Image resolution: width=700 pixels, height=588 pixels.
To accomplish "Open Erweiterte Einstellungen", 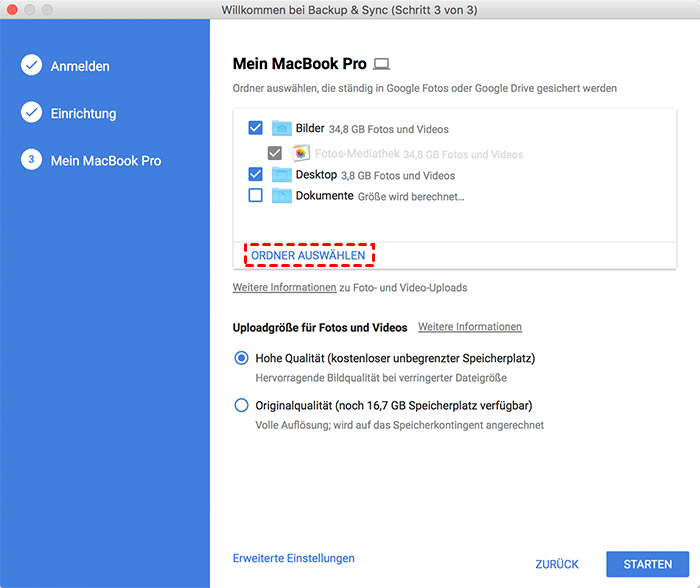I will [294, 558].
